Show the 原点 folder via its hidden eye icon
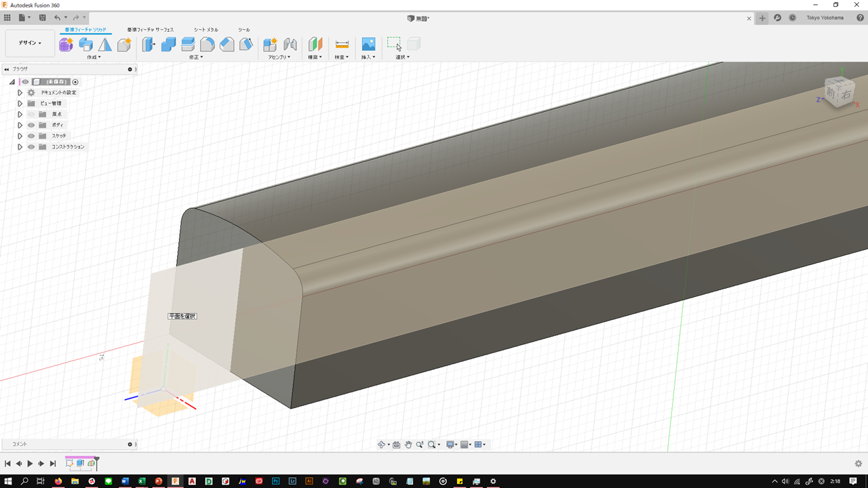This screenshot has height=488, width=868. click(x=31, y=115)
